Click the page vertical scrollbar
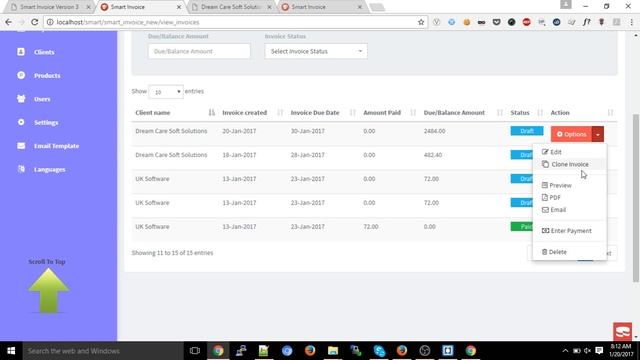Screen dimensions: 640x360 636,198
